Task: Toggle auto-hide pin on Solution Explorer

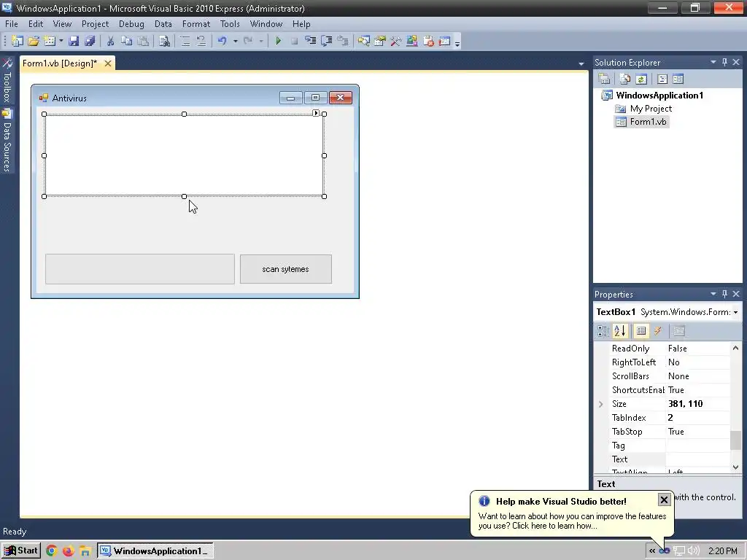Action: pos(724,63)
